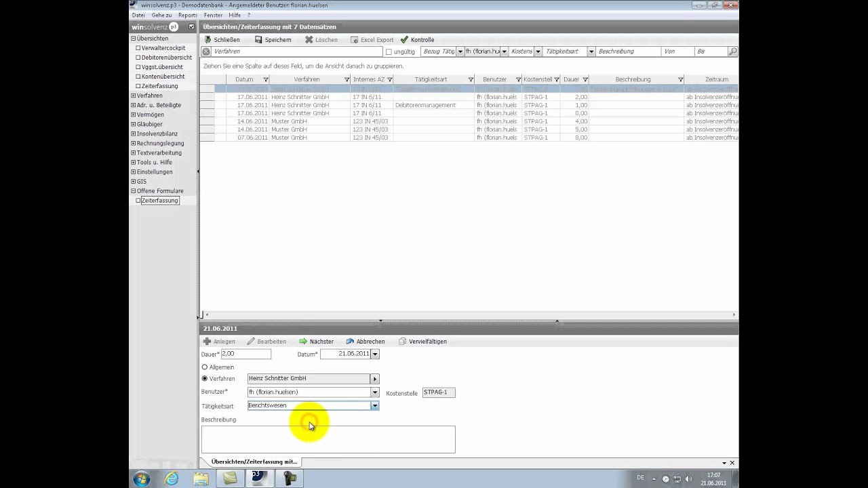868x488 pixels.
Task: Duplicate entry with Vervielfältigen
Action: pyautogui.click(x=422, y=342)
